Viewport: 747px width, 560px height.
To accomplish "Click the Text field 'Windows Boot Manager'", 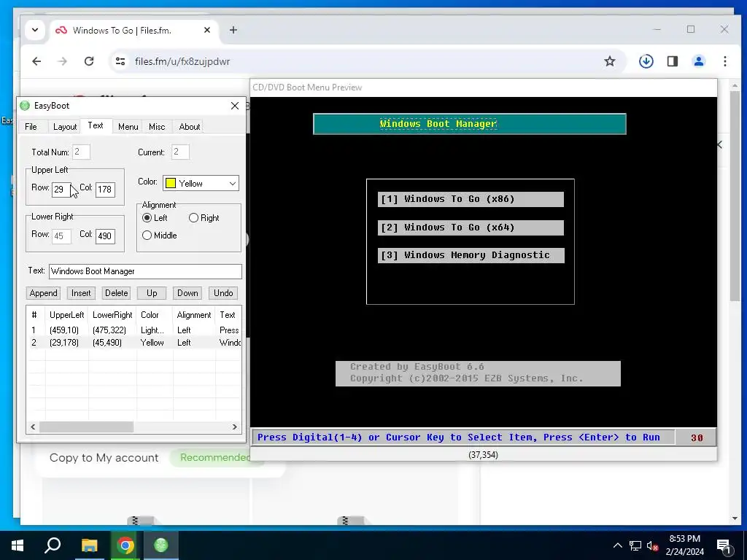I will pos(145,271).
